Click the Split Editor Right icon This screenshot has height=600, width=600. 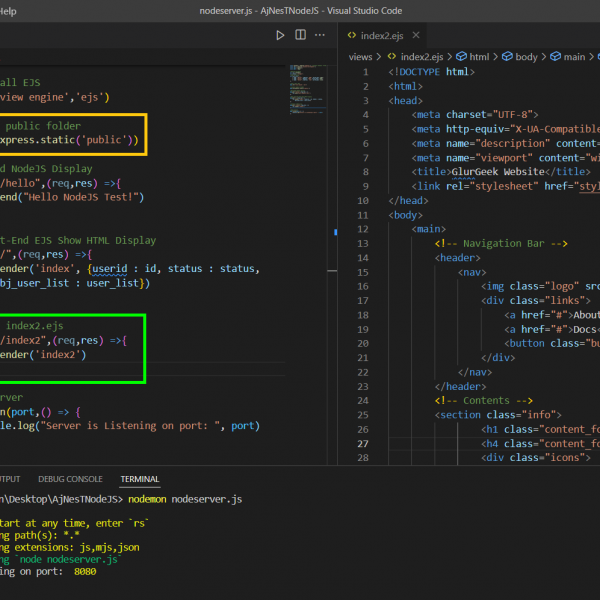pyautogui.click(x=300, y=35)
